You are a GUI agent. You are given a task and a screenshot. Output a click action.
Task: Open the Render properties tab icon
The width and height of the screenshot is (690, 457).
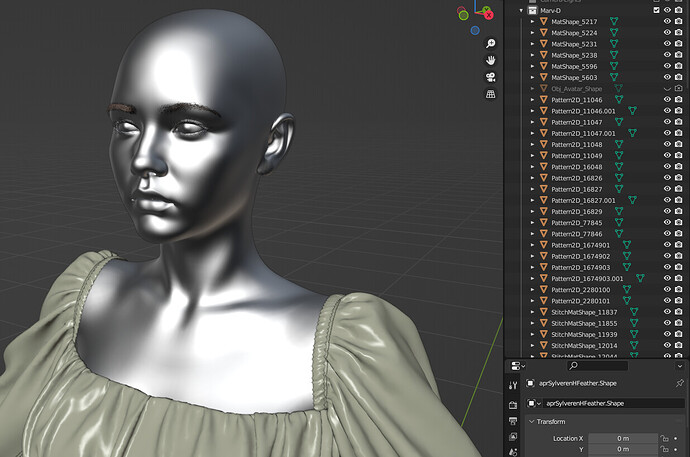pyautogui.click(x=513, y=405)
